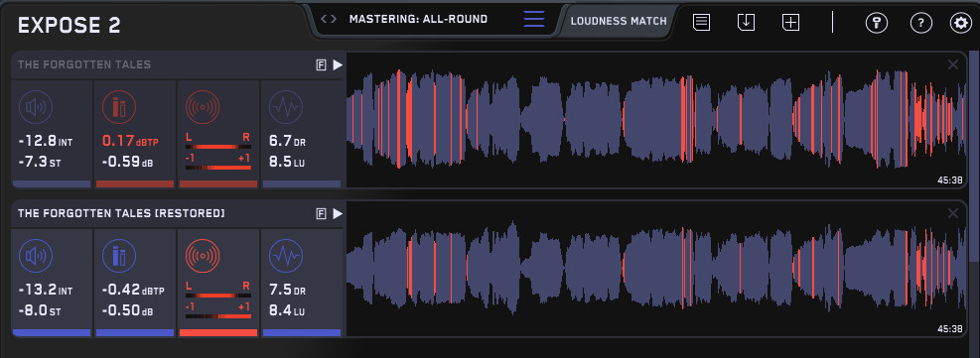Click the dynamic range waveform icon for The Forgotten Tales
The image size is (980, 358).
click(x=286, y=107)
